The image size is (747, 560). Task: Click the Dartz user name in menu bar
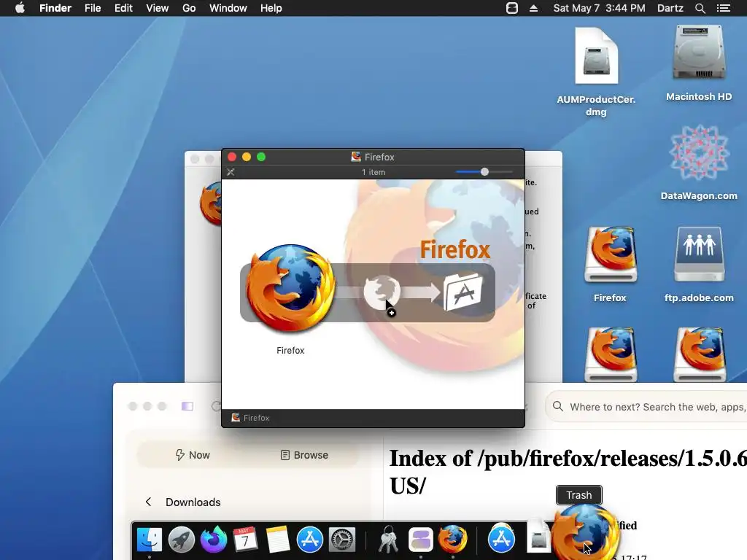tap(670, 8)
